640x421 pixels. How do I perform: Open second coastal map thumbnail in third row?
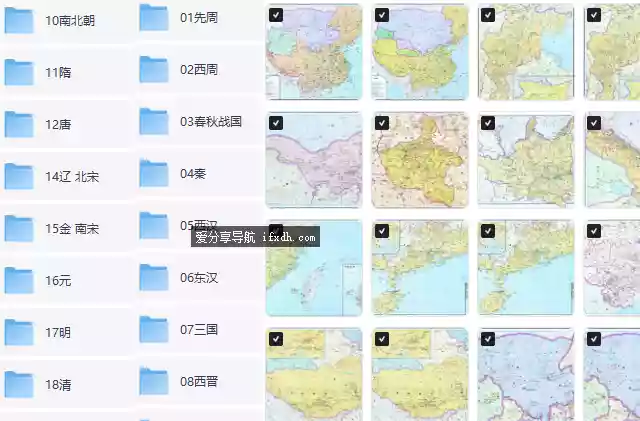point(420,267)
